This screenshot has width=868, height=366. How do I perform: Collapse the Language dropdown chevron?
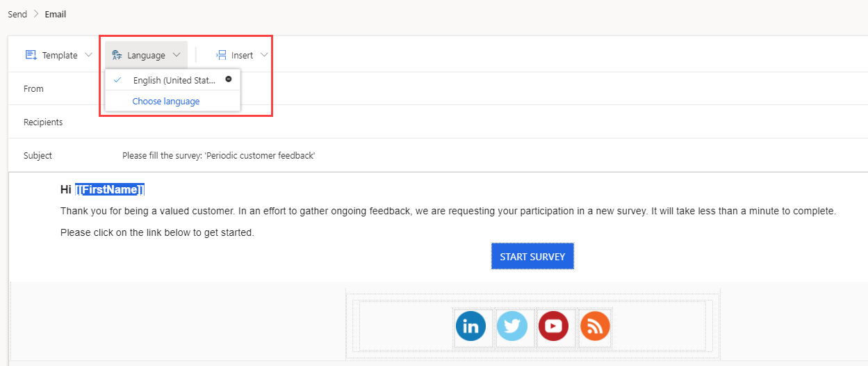[177, 55]
